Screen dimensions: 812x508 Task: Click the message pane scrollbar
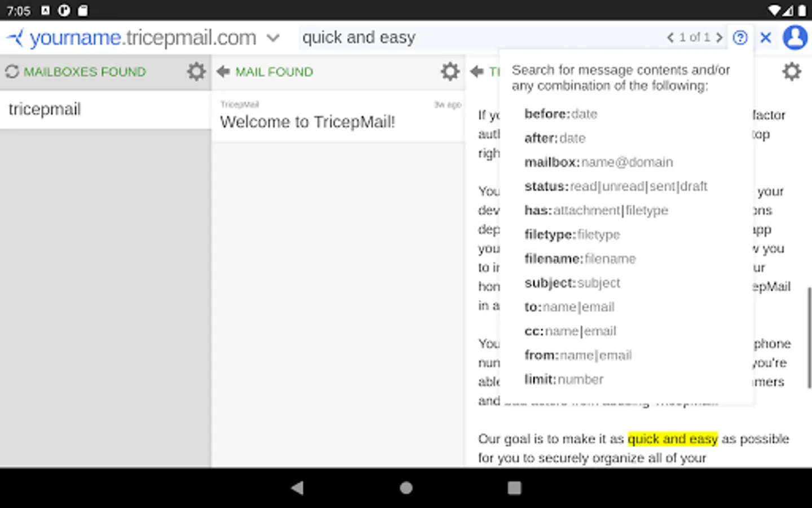point(809,338)
